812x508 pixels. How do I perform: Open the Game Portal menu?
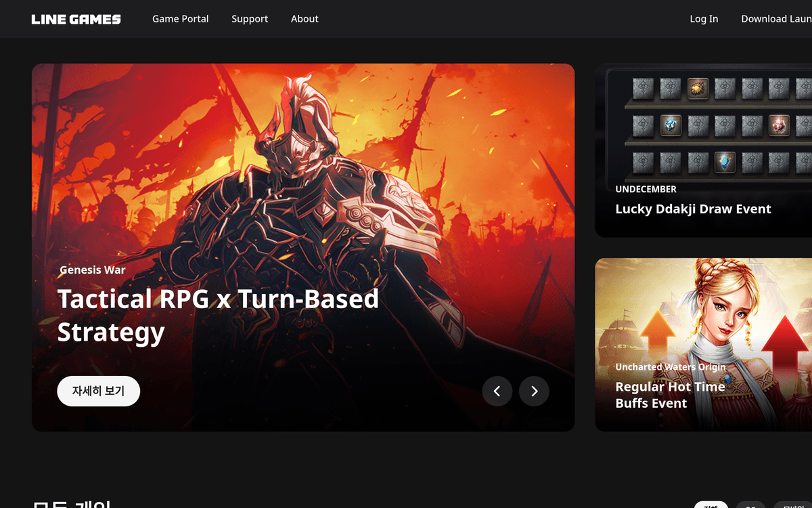tap(181, 19)
